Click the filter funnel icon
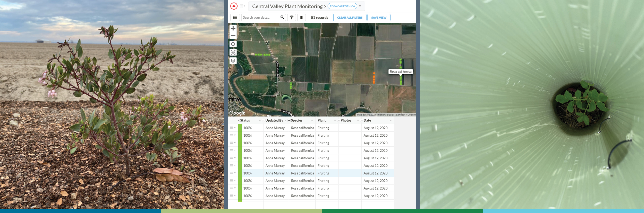The image size is (644, 213). (x=291, y=18)
